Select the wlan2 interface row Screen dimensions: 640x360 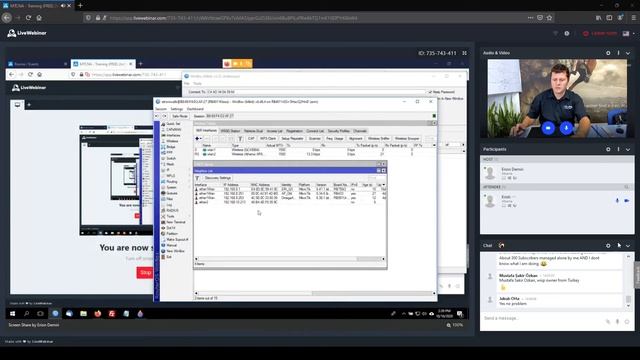pos(312,154)
